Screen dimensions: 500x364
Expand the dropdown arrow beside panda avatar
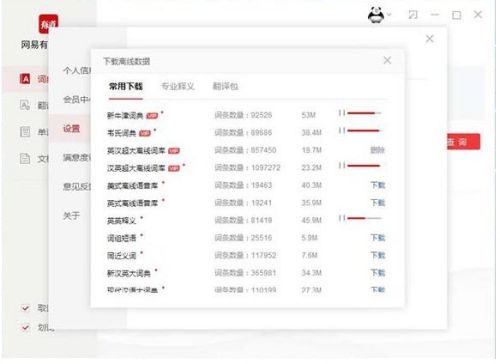click(389, 15)
